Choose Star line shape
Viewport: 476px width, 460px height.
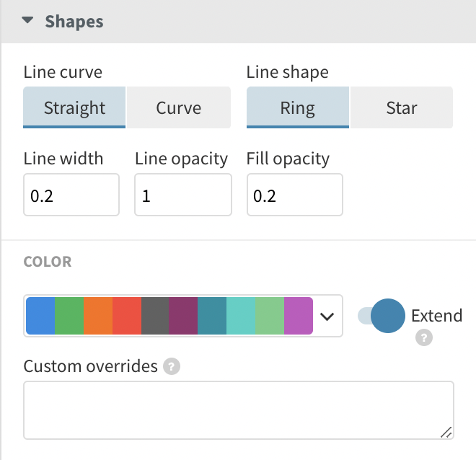pos(402,108)
